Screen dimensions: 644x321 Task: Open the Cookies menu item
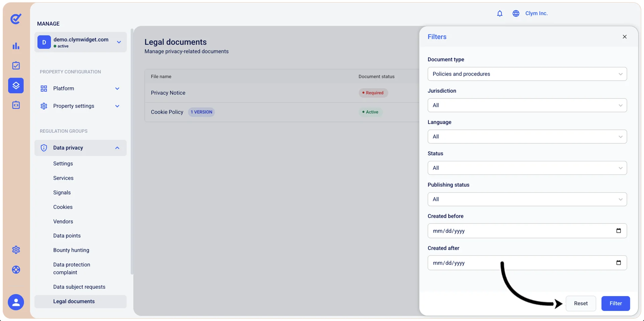63,207
